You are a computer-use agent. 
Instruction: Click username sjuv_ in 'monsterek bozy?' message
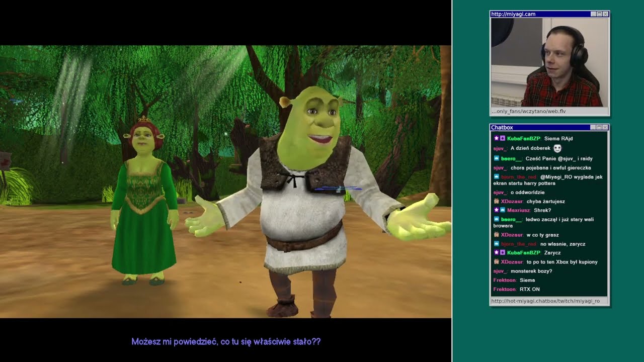coord(500,271)
